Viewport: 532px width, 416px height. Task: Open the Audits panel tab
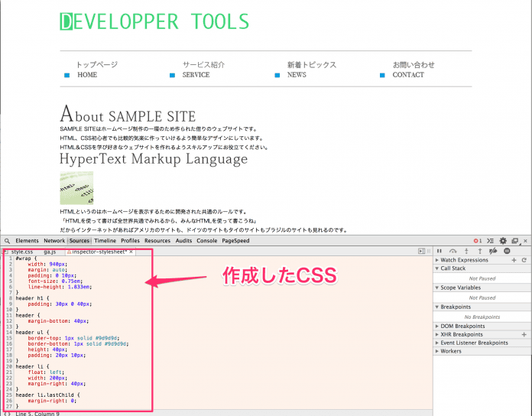coord(183,241)
